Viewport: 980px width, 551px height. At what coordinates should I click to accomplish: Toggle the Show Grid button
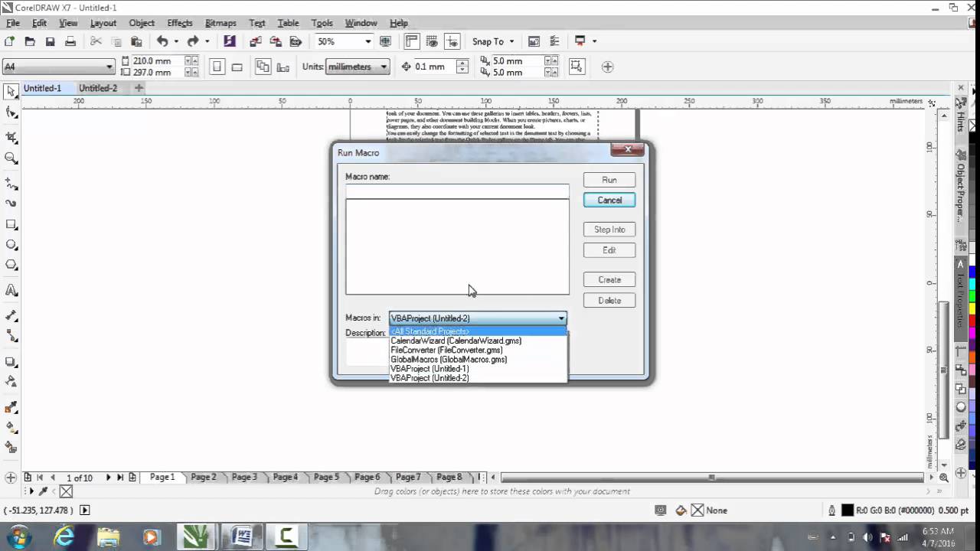click(x=433, y=41)
